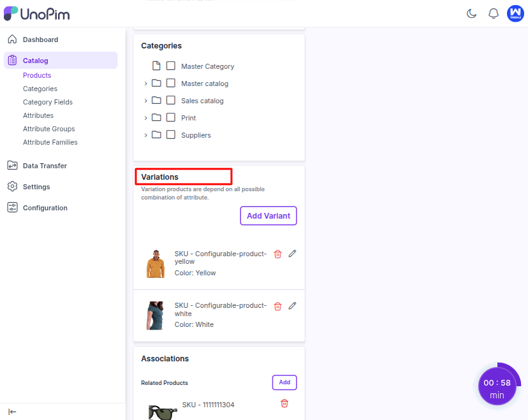Collapse the sidebar with the arrow icon

(x=12, y=412)
